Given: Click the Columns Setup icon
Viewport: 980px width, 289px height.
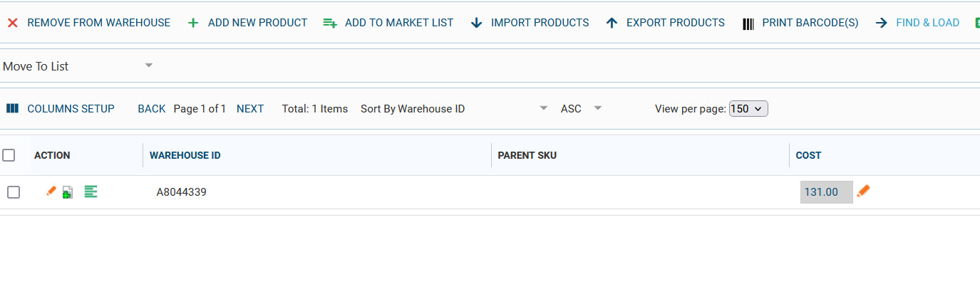Looking at the screenshot, I should (12, 108).
